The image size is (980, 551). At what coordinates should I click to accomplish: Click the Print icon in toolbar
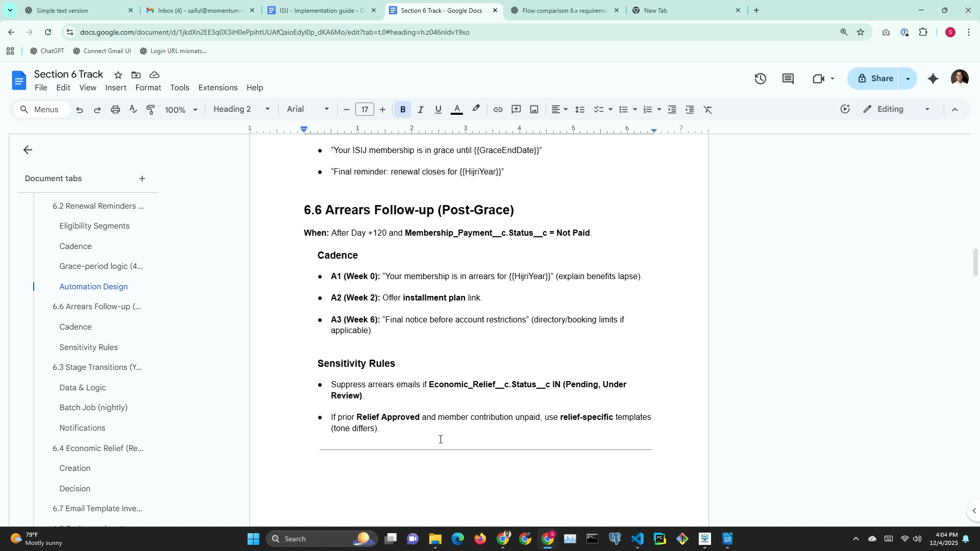[115, 110]
